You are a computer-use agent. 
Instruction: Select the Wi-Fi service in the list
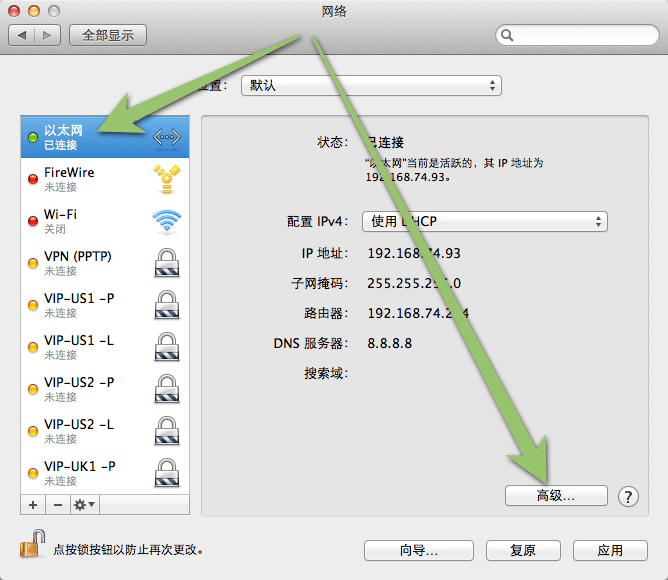(105, 221)
